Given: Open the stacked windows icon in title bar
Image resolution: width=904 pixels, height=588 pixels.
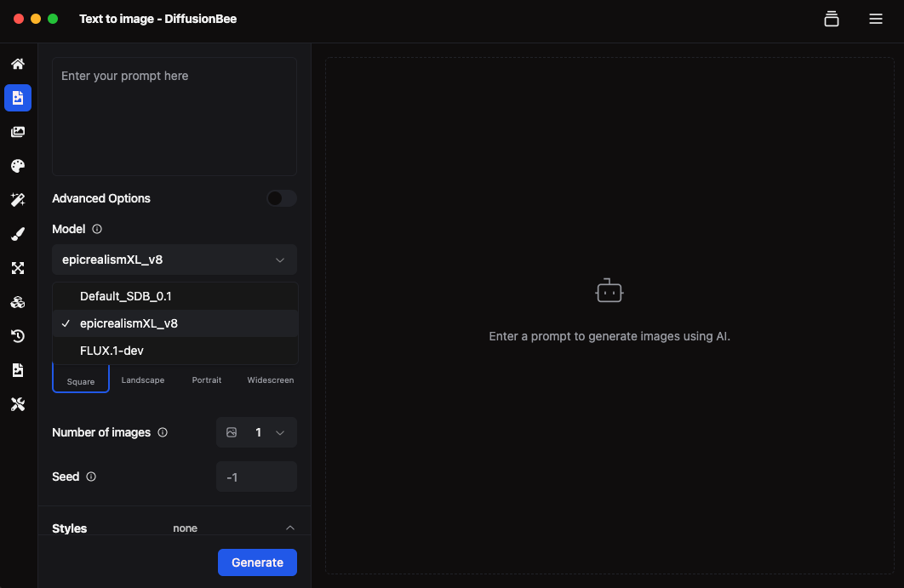Looking at the screenshot, I should coord(832,19).
